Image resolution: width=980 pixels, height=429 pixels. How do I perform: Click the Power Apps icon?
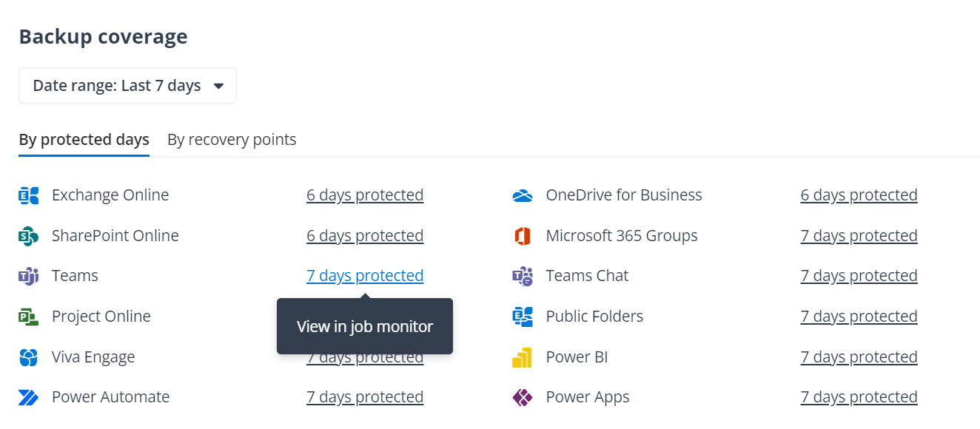pos(523,397)
